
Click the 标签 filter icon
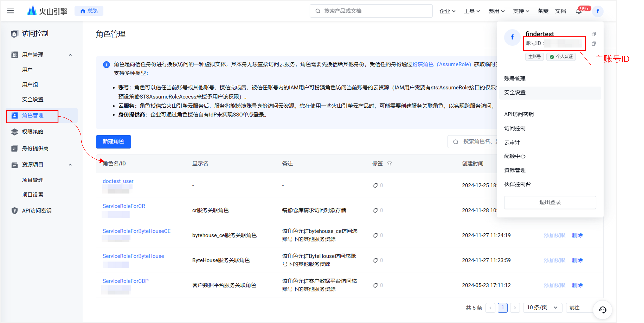click(x=389, y=163)
